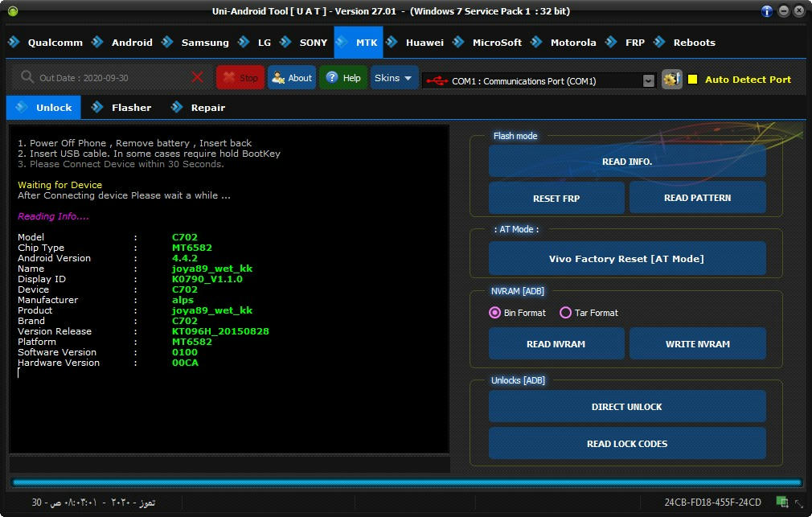Viewport: 812px width, 517px height.
Task: Select the Tar Format radio button
Action: pyautogui.click(x=565, y=313)
